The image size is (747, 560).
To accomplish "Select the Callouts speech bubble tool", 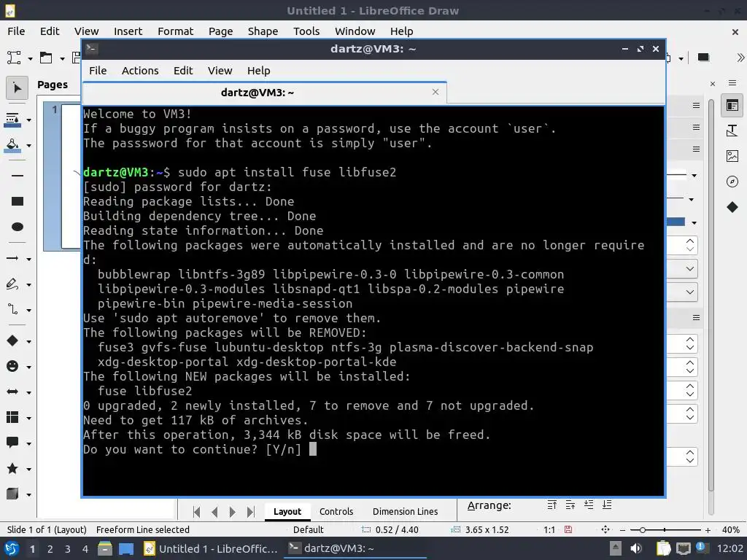I will (x=12, y=443).
